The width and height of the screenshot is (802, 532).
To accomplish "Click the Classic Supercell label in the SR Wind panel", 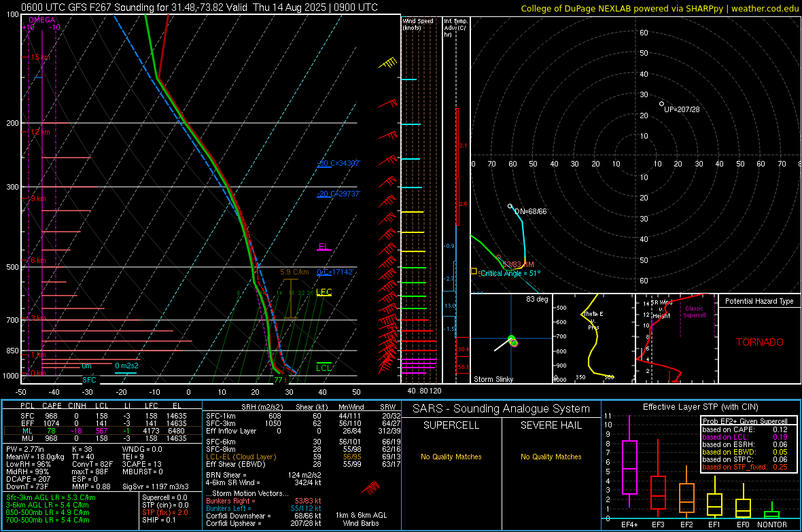I will click(694, 312).
